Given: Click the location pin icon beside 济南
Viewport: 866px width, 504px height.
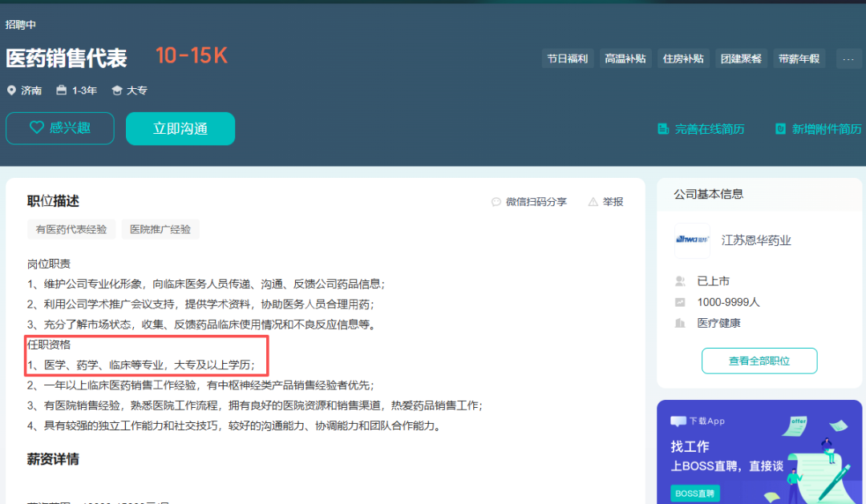Looking at the screenshot, I should coord(11,90).
